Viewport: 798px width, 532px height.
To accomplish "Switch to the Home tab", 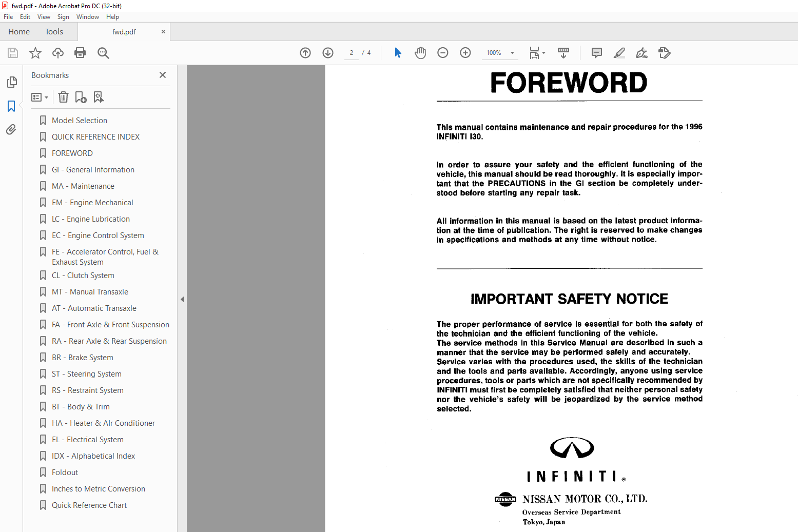I will [19, 32].
